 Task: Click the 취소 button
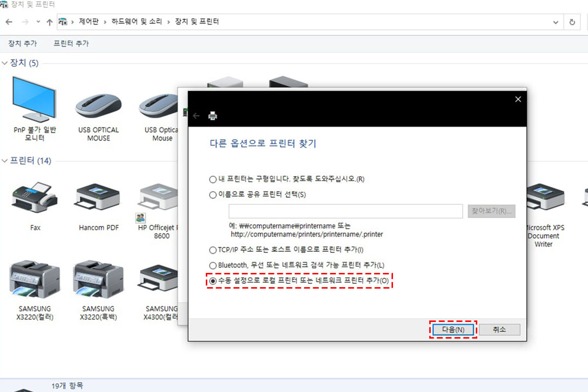tap(499, 330)
